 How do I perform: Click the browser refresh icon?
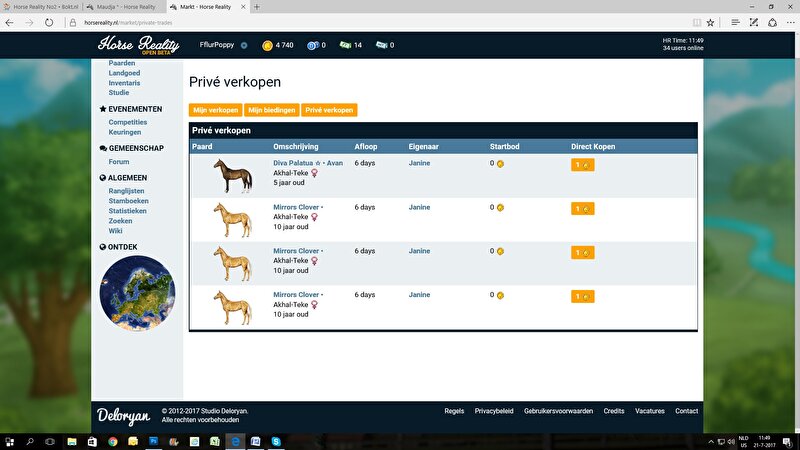pos(49,21)
